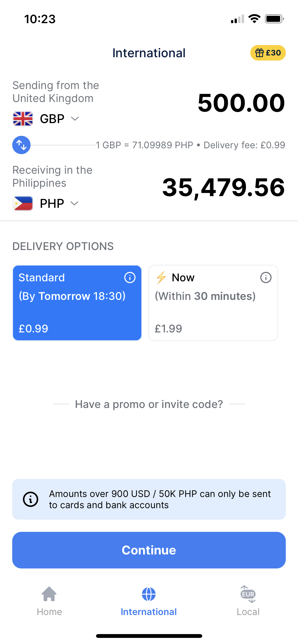
Task: Tap the lightning bolt icon for Now
Action: [161, 277]
